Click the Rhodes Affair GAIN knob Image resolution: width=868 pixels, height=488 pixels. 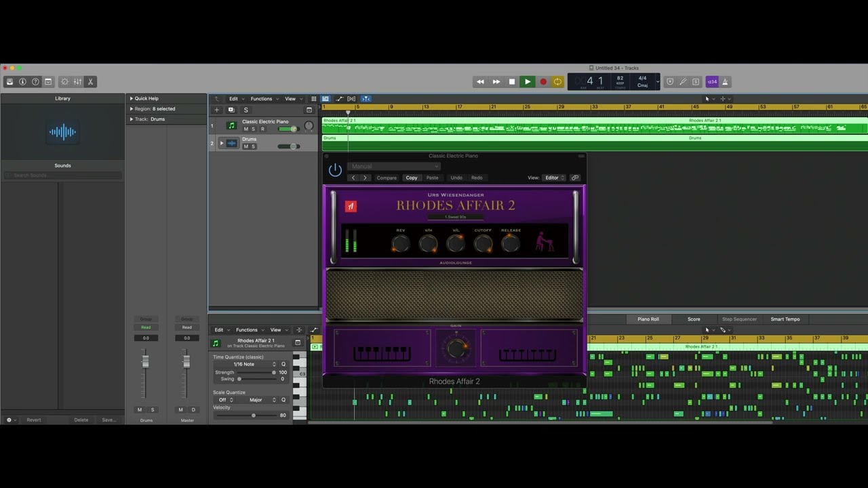tap(456, 348)
